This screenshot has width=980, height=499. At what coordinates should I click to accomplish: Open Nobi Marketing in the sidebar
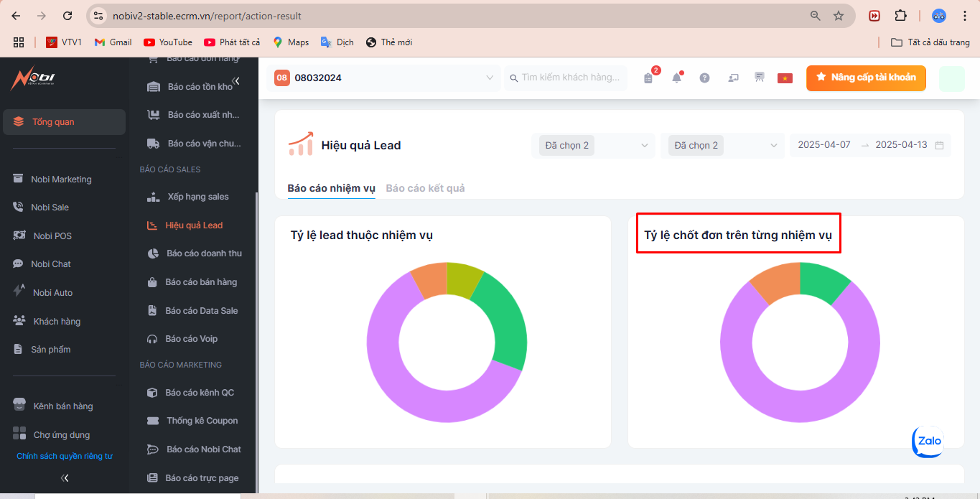pyautogui.click(x=61, y=179)
